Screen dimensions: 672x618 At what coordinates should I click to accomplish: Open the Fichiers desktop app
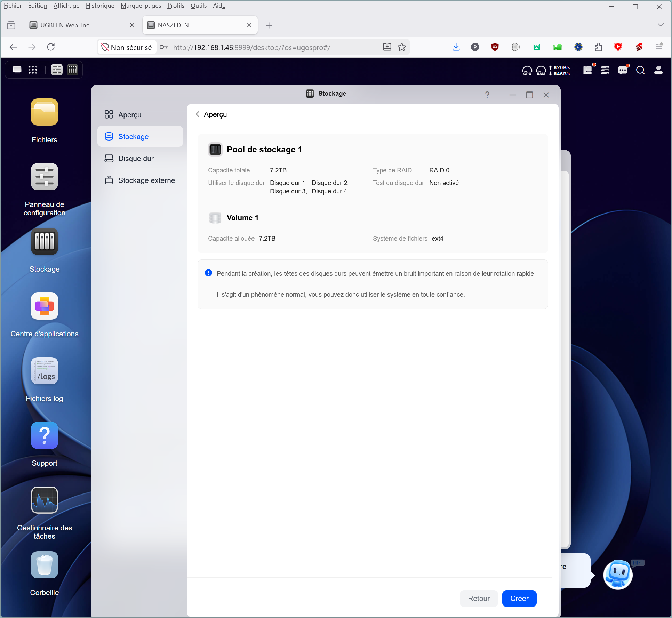(x=44, y=112)
